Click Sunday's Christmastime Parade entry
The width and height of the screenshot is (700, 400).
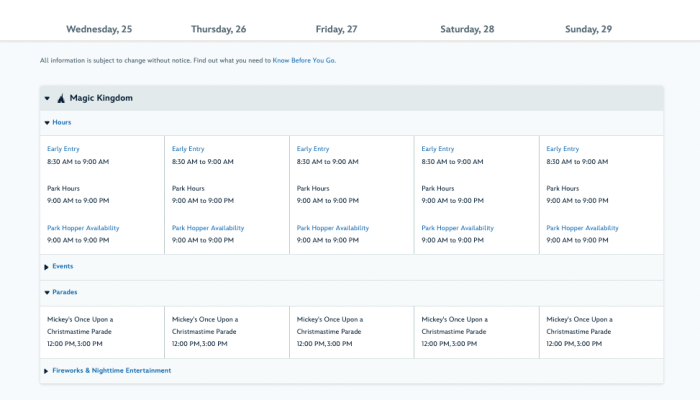(x=579, y=325)
